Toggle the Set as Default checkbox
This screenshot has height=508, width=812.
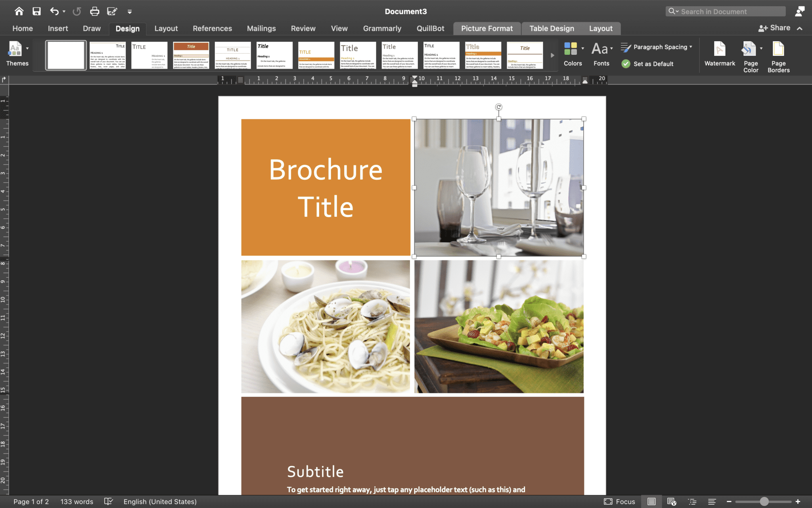click(626, 63)
